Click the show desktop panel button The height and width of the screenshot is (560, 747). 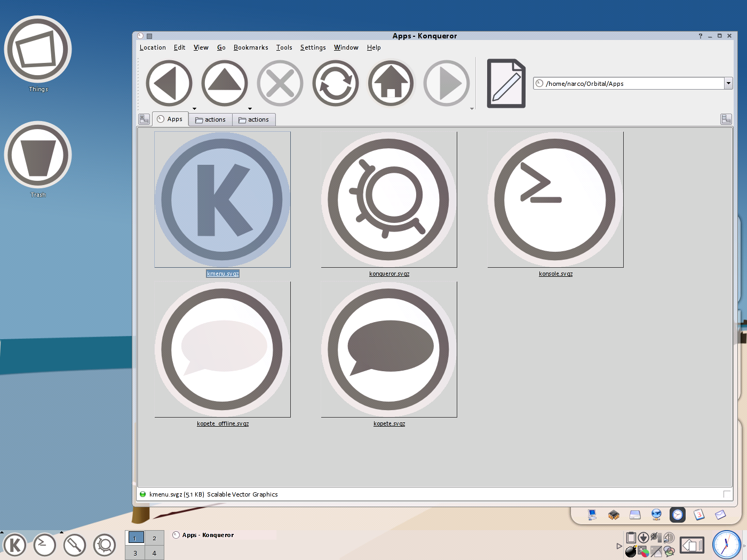click(692, 545)
